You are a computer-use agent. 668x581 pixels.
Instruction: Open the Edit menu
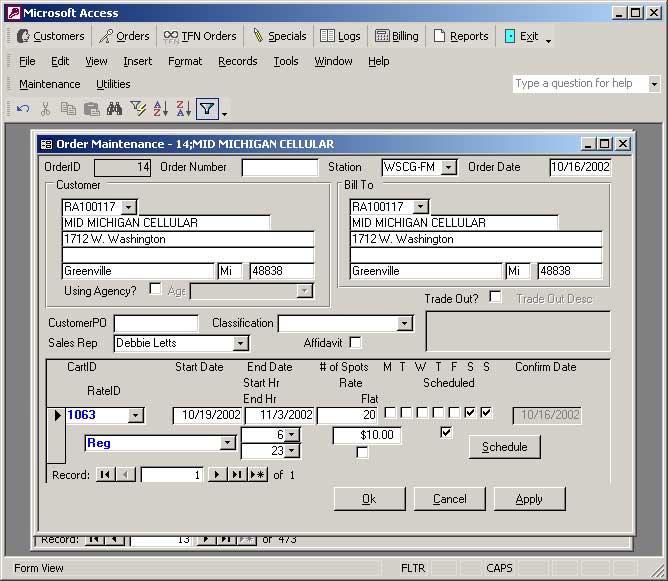[x=60, y=61]
